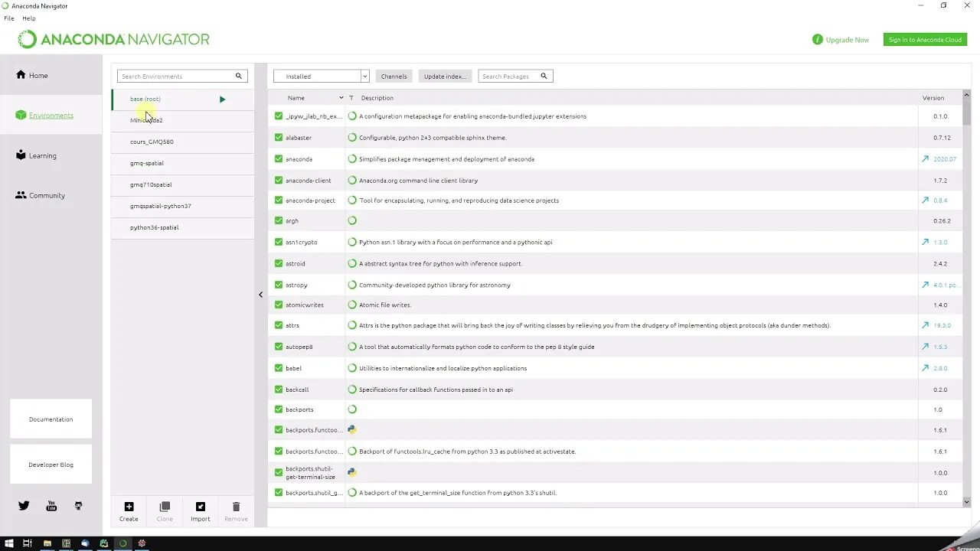Toggle the atomicwrites package checkbox

279,305
